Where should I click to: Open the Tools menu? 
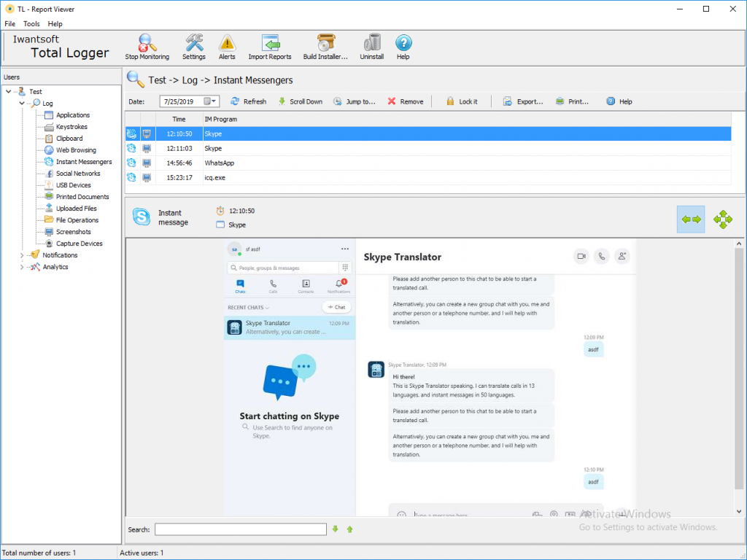31,24
